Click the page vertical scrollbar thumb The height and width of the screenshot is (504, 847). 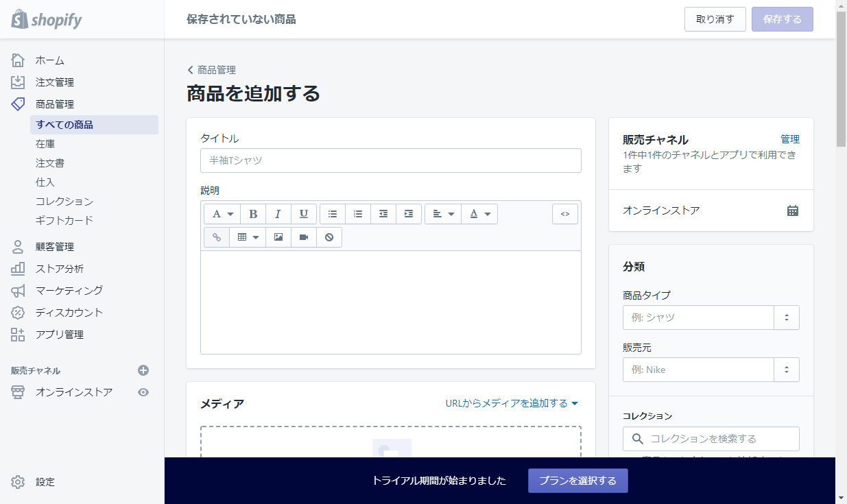click(x=841, y=80)
